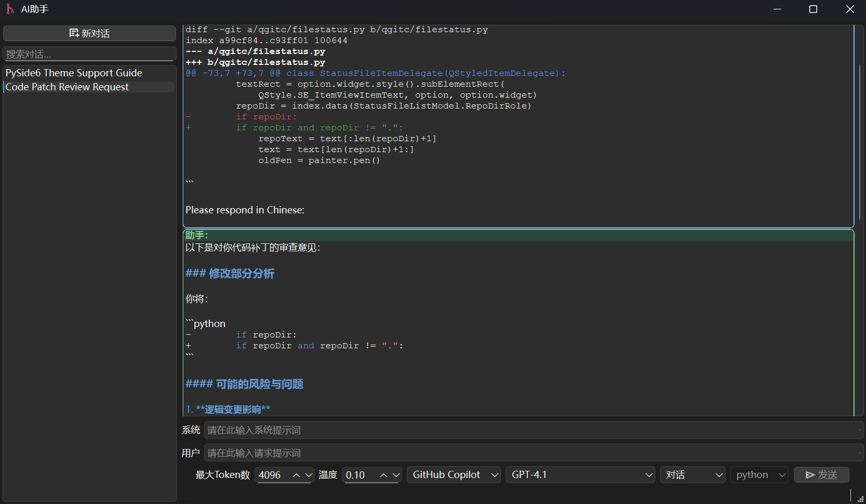Image resolution: width=866 pixels, height=504 pixels.
Task: Open the python language dropdown
Action: click(759, 475)
